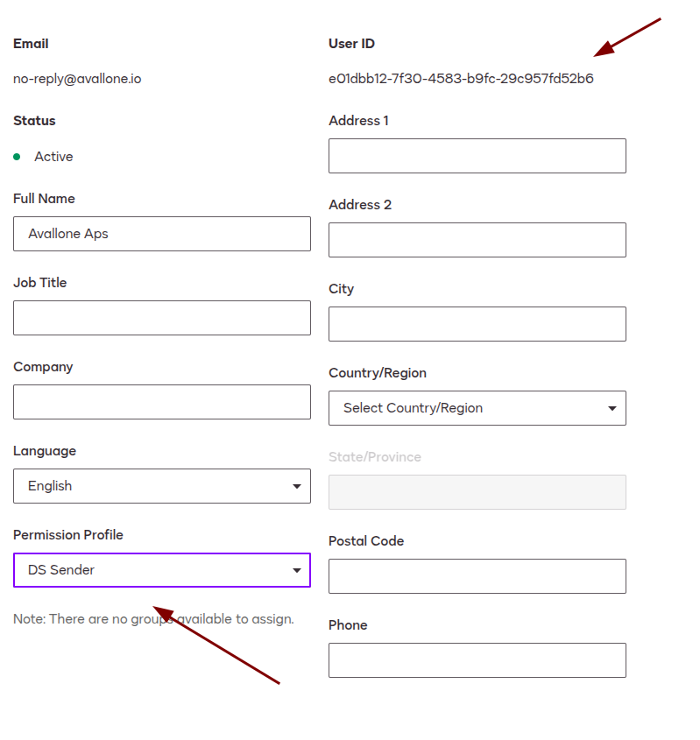Select the User ID value e01dbb12-7f30-4583-b9fc-29c957fd52b6
Viewport: 700px width, 740px height.
[461, 78]
